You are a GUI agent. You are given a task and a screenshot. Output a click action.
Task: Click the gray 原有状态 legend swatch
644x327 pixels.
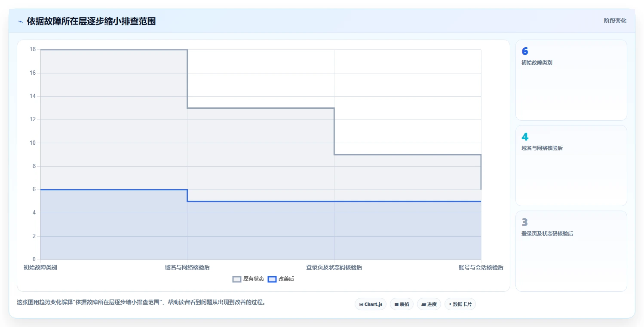pos(237,279)
